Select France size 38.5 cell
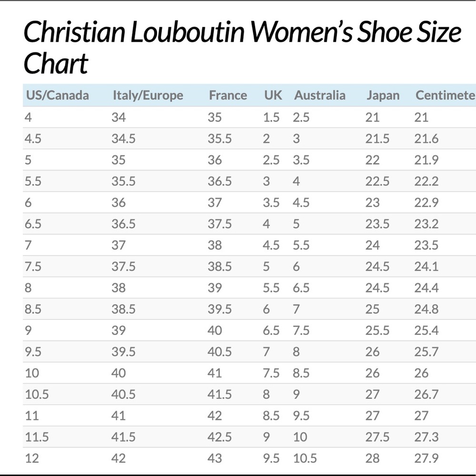 tap(219, 267)
